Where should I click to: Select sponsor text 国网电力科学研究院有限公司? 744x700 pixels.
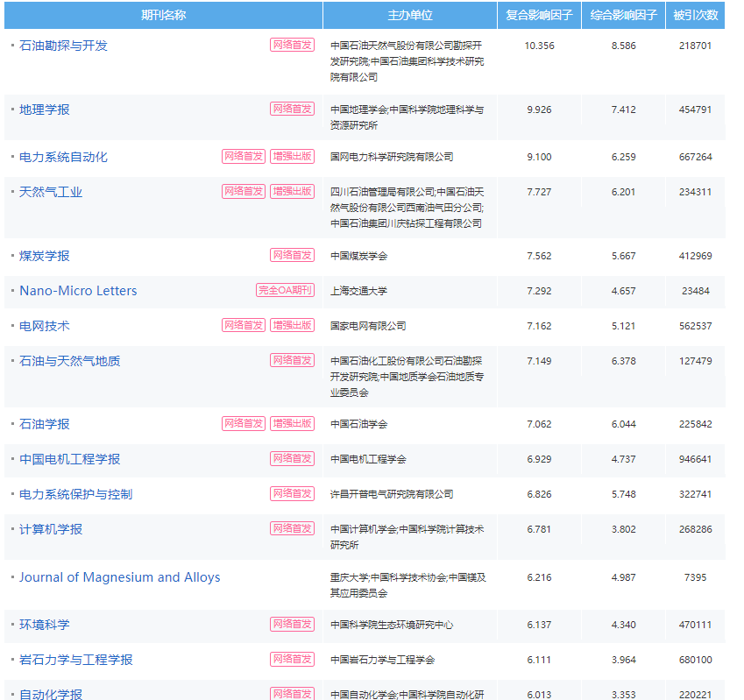coord(392,157)
